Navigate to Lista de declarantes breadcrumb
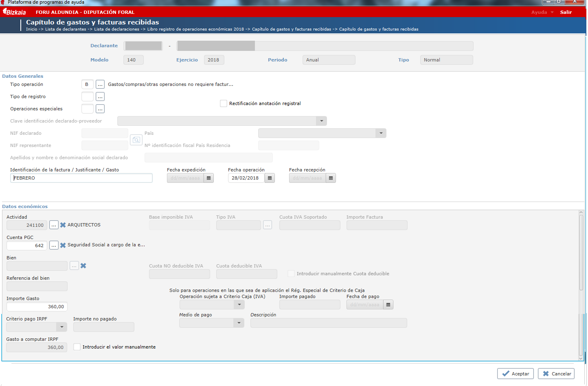Screen dimensions: 588x386 coord(66,29)
